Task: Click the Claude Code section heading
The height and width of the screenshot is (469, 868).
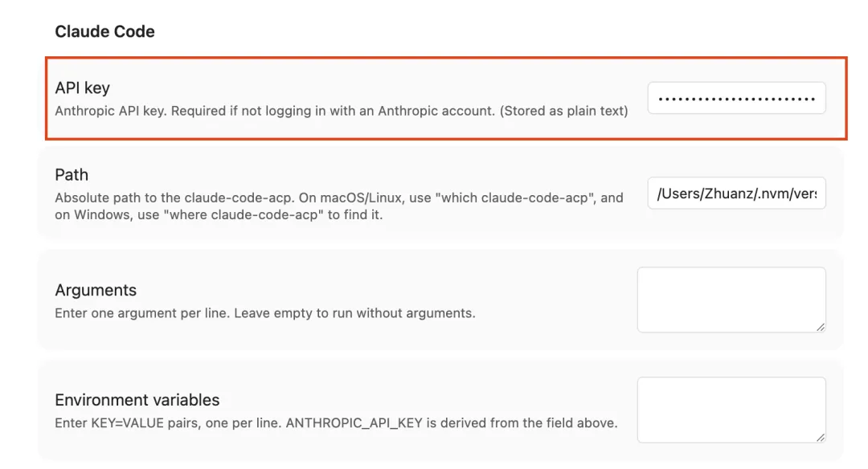Action: coord(104,31)
